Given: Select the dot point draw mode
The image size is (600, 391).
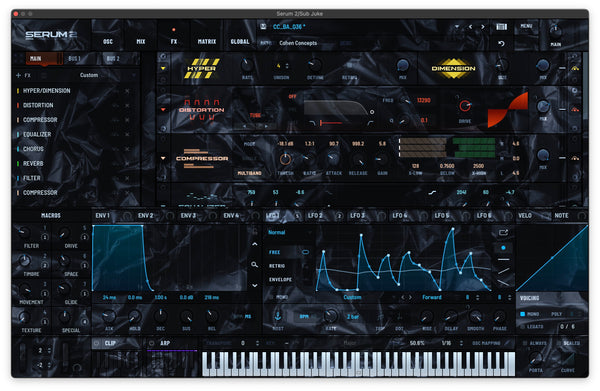Looking at the screenshot, I should 503,248.
